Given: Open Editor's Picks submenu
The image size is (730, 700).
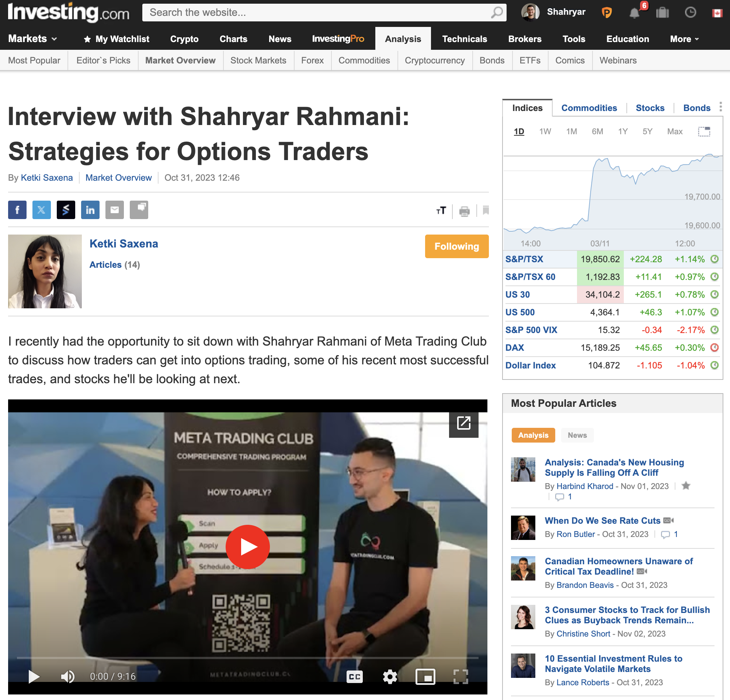Looking at the screenshot, I should pyautogui.click(x=103, y=60).
